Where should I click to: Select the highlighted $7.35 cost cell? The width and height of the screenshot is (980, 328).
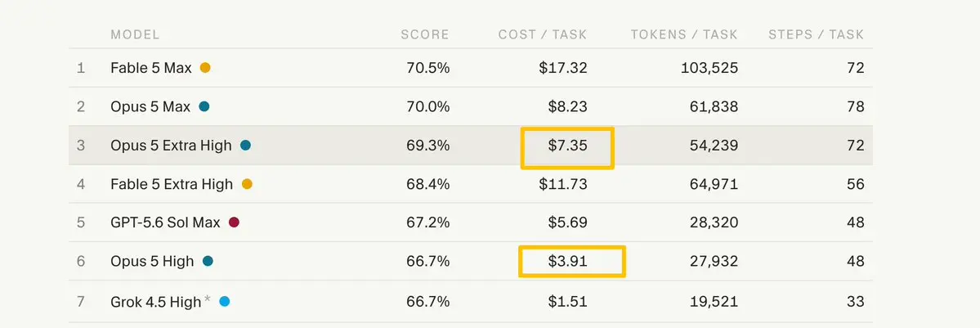(567, 148)
